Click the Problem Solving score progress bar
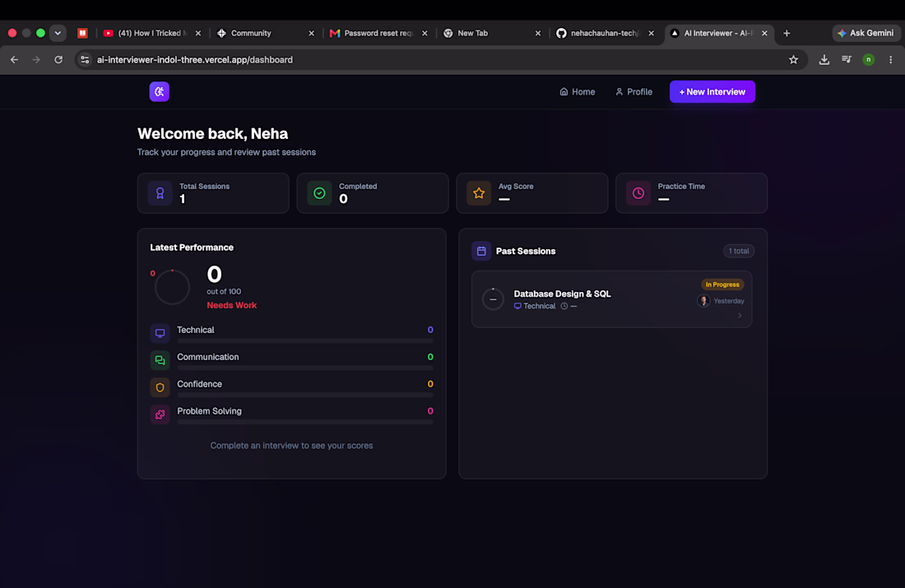This screenshot has height=588, width=905. pyautogui.click(x=304, y=423)
